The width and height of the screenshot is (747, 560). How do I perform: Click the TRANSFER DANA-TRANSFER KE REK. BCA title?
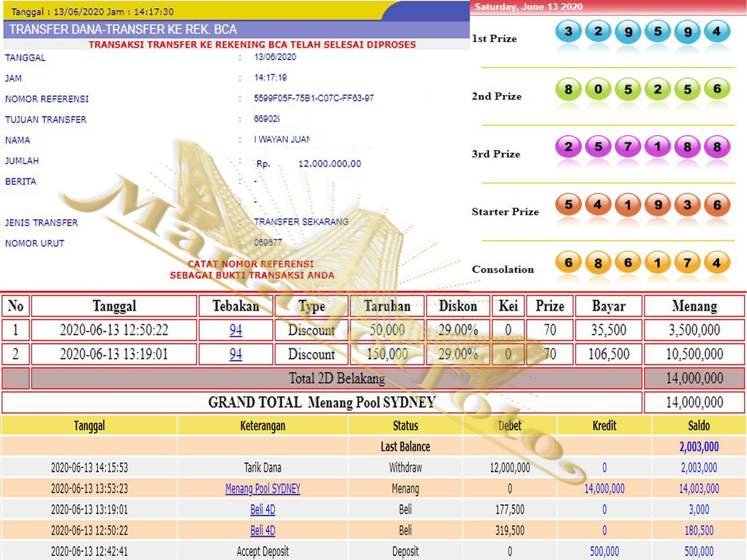(x=123, y=29)
